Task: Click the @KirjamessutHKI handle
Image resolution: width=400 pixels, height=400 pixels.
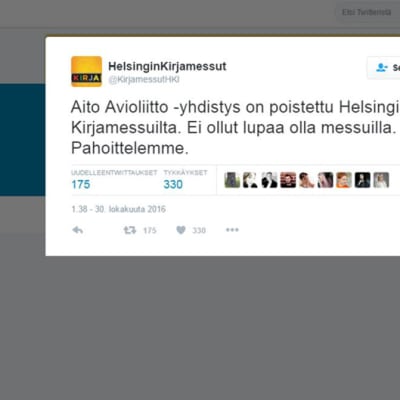Action: (x=144, y=80)
